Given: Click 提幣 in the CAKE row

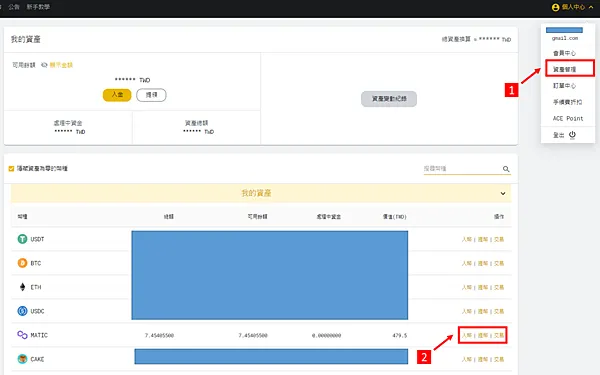Looking at the screenshot, I should tap(483, 359).
